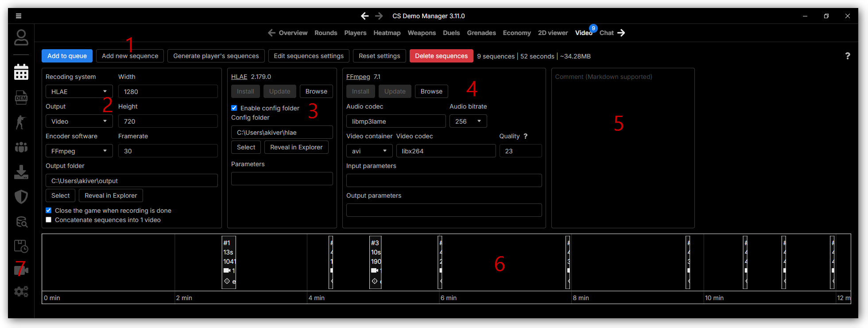Image resolution: width=868 pixels, height=328 pixels.
Task: Open the downloads sidebar icon
Action: point(21,172)
